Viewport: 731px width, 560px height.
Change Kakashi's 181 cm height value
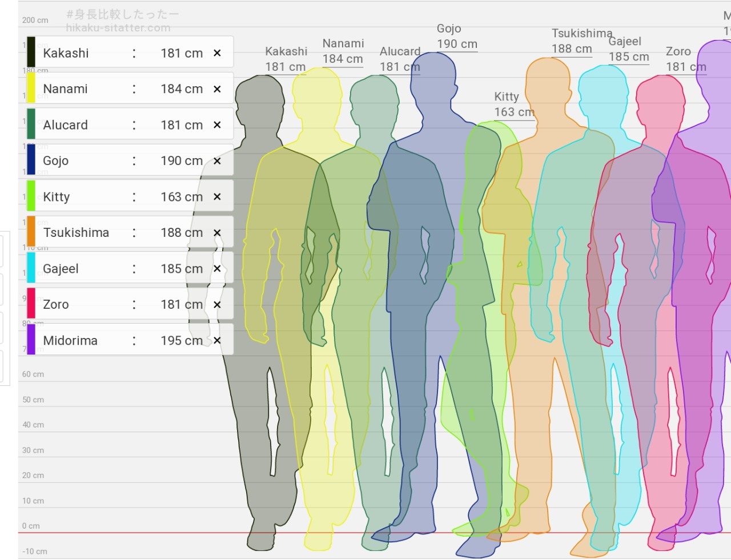pyautogui.click(x=182, y=53)
